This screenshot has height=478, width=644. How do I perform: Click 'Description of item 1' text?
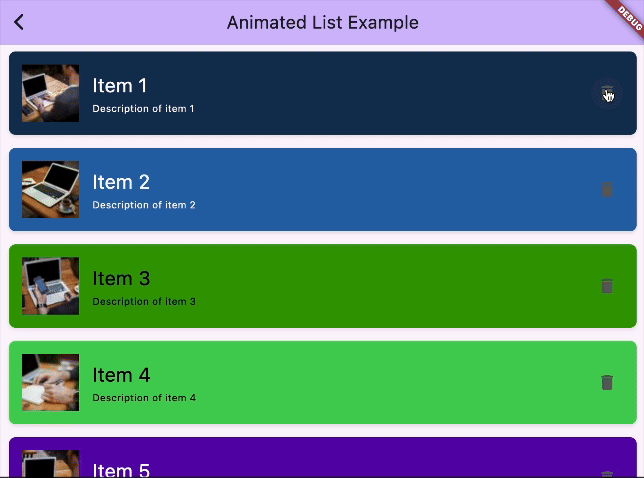pyautogui.click(x=143, y=108)
